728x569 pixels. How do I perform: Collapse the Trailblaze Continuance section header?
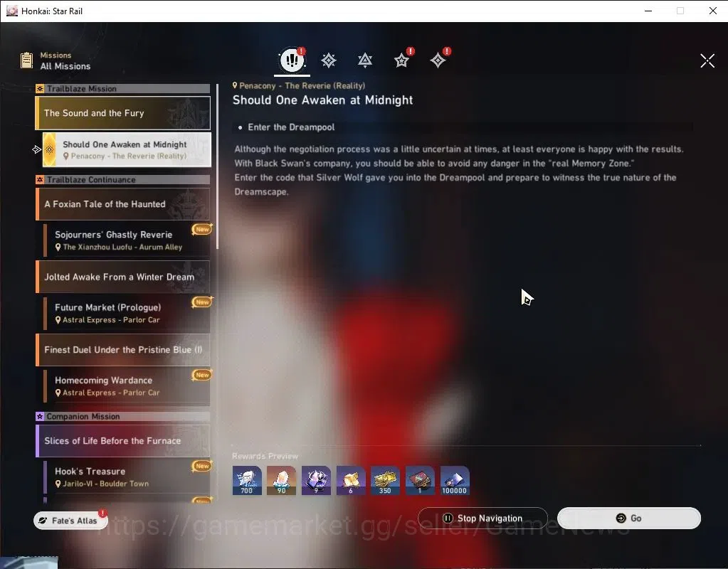pos(123,180)
